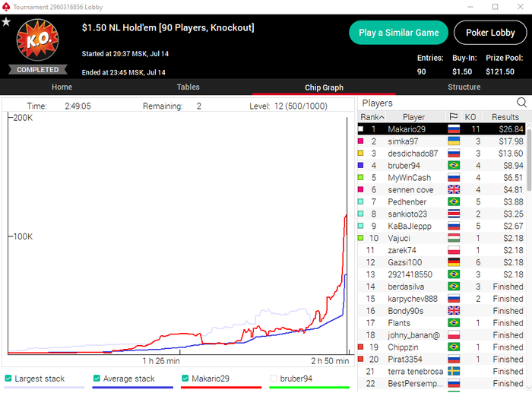
Task: Open the Structure tab
Action: 464,87
